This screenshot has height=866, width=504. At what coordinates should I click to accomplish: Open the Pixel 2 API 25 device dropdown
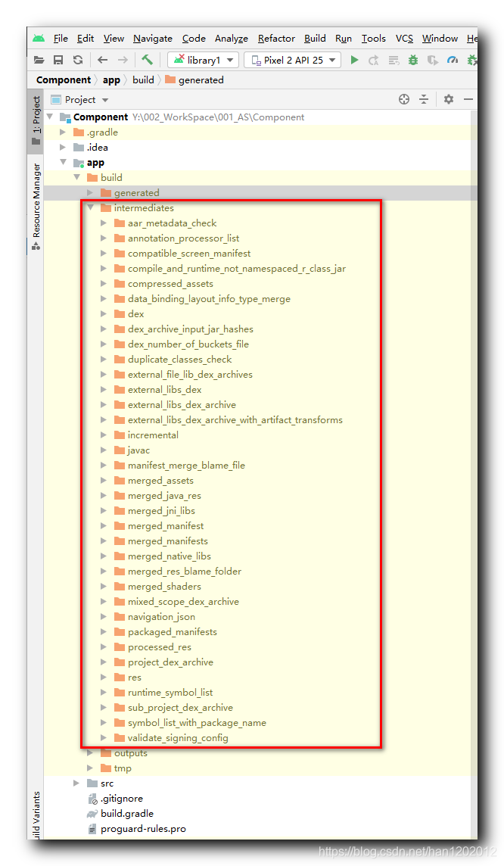[x=293, y=61]
